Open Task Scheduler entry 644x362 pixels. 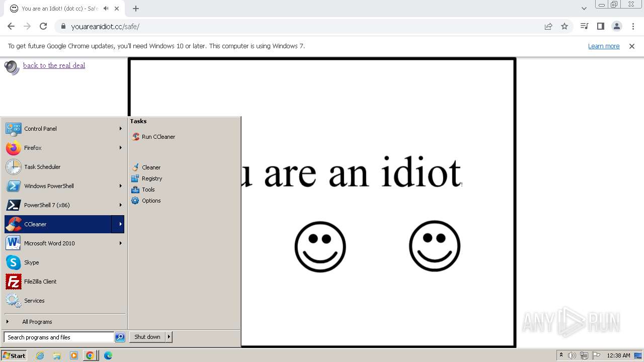point(64,167)
